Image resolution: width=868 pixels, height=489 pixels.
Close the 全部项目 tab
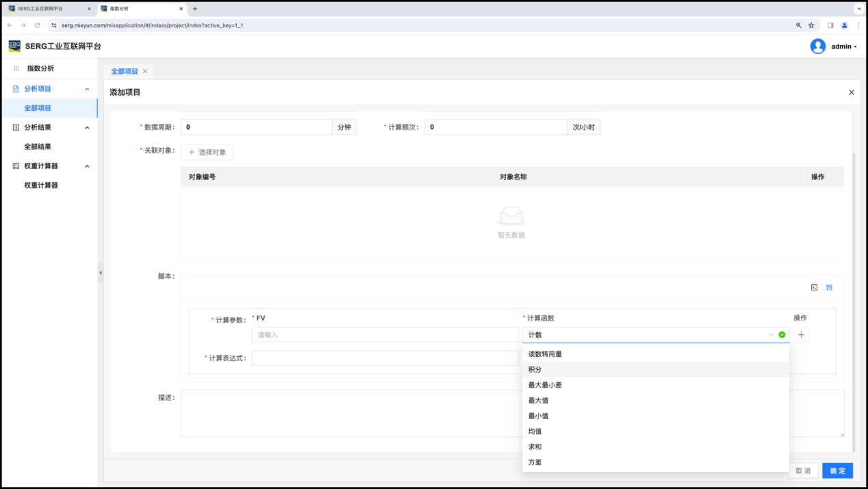145,71
